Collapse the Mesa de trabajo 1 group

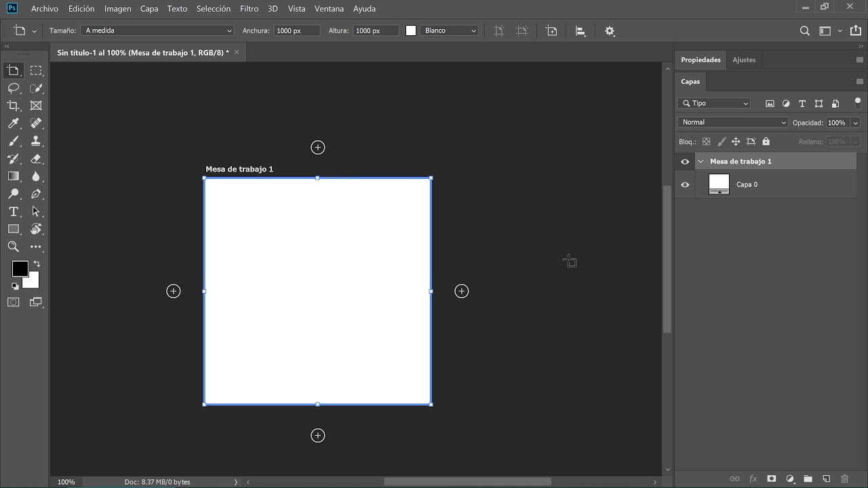pos(701,161)
